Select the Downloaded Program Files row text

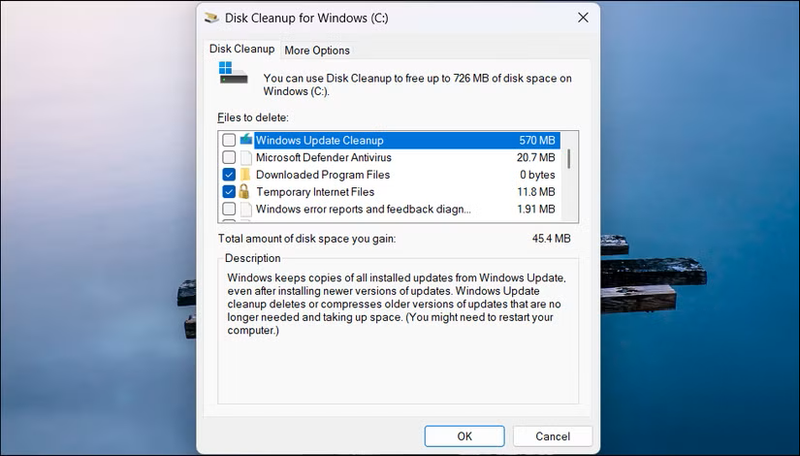(x=322, y=175)
